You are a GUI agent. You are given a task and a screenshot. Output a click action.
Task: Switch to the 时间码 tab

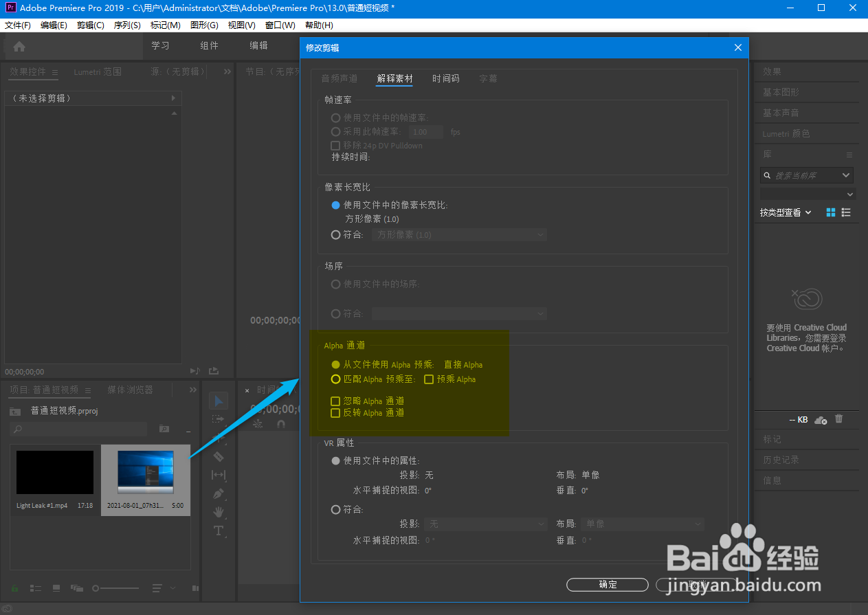click(x=446, y=78)
